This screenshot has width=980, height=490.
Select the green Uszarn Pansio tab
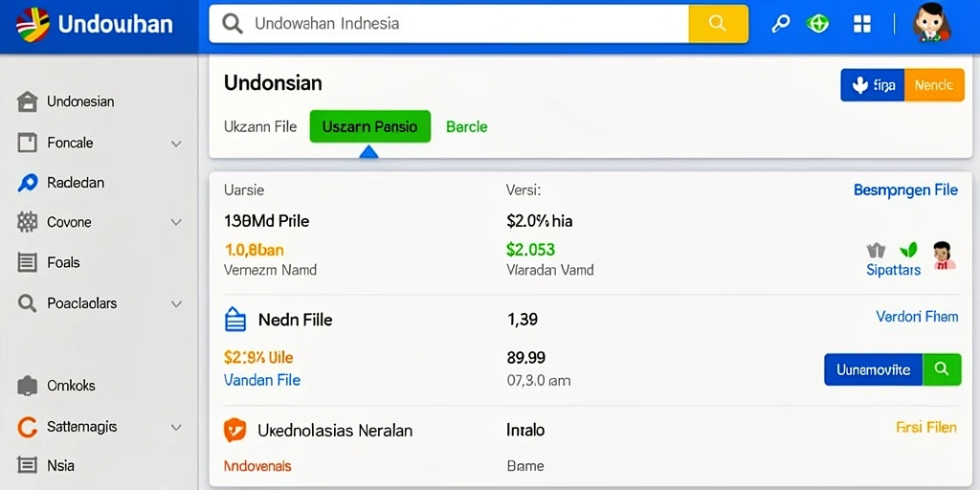[x=370, y=127]
